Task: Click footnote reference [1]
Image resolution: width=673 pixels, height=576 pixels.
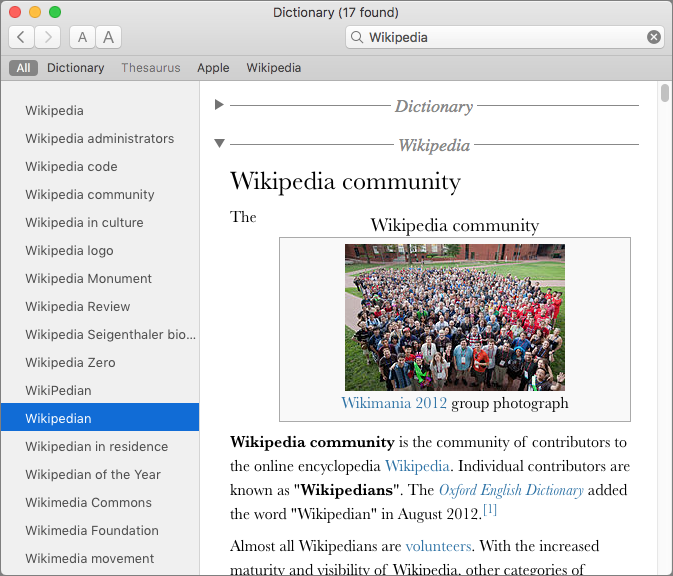Action: click(x=490, y=509)
